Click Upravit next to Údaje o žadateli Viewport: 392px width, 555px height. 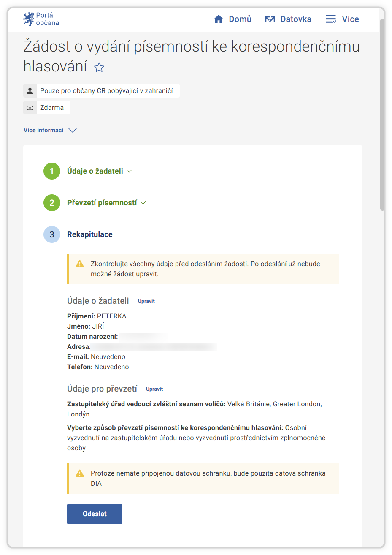[x=146, y=301]
